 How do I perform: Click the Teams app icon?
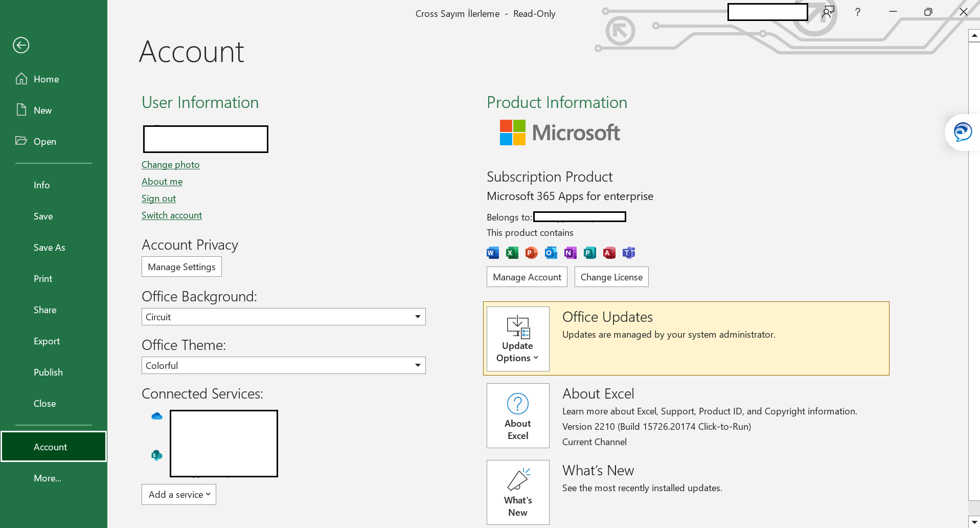(629, 253)
